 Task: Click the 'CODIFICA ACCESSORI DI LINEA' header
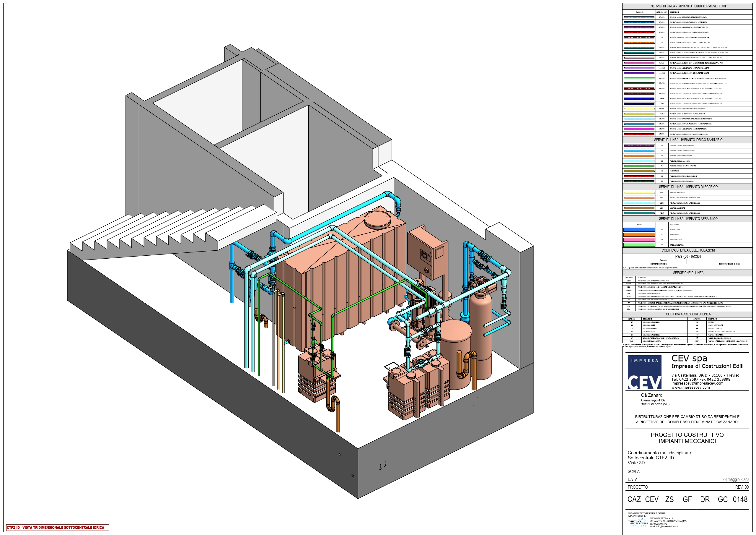(688, 314)
